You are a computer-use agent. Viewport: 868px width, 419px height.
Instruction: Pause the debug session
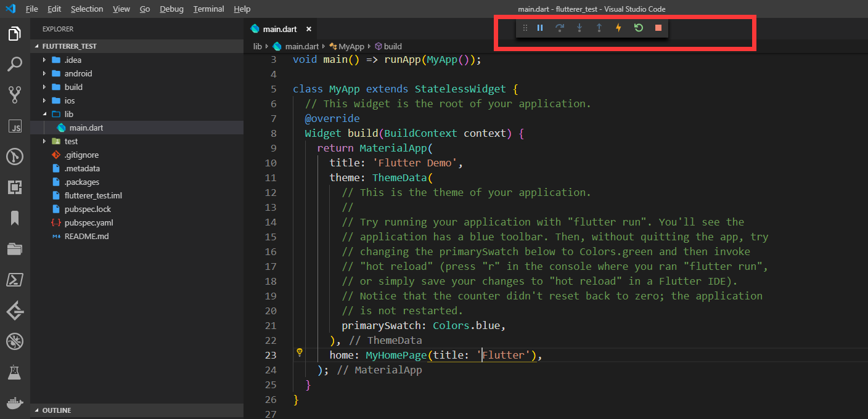click(x=540, y=28)
